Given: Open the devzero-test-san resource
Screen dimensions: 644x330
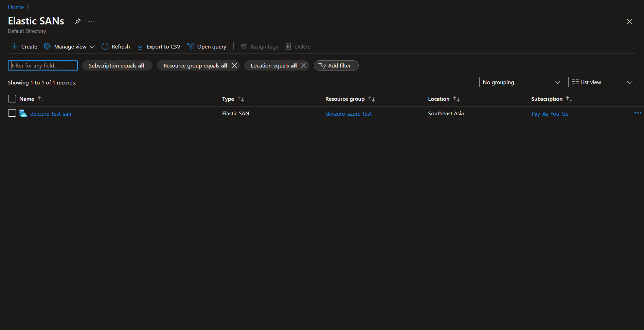Looking at the screenshot, I should tap(51, 114).
